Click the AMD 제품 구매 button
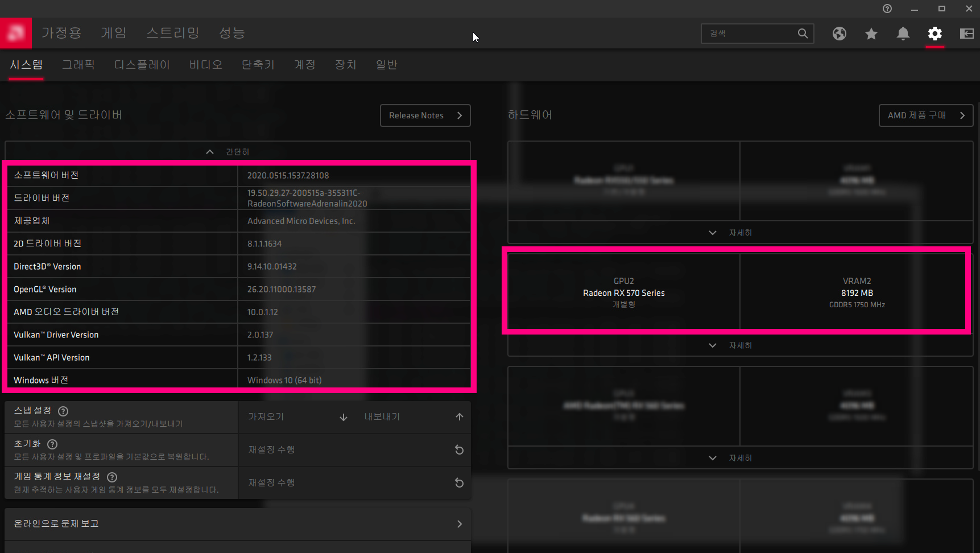The image size is (980, 553). click(x=926, y=115)
